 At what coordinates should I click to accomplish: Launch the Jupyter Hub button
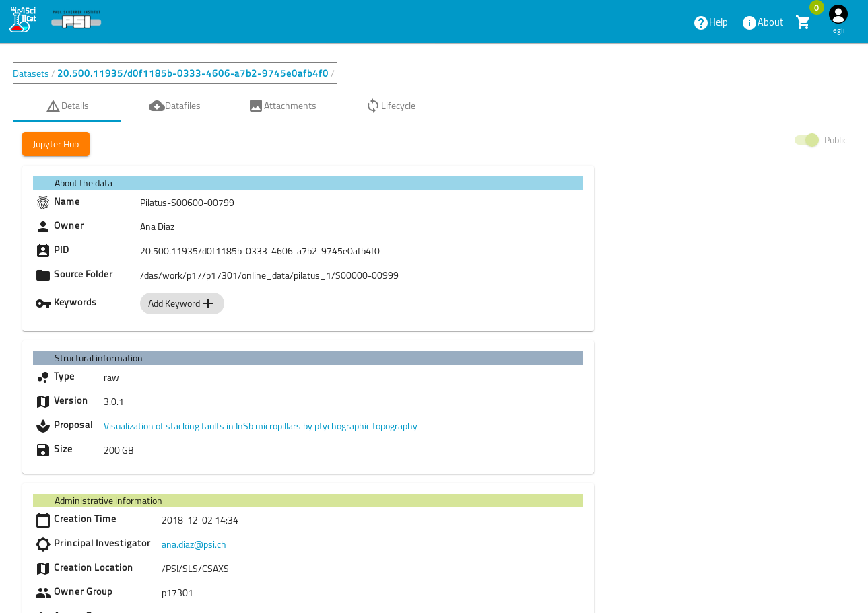[56, 144]
